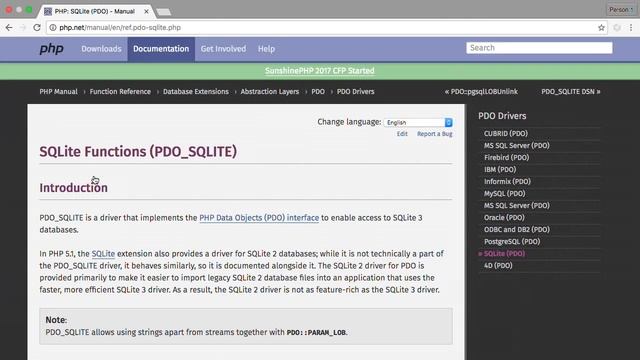Viewport: 640px width, 360px height.
Task: Open the Person 1 profile button
Action: coord(621,9)
